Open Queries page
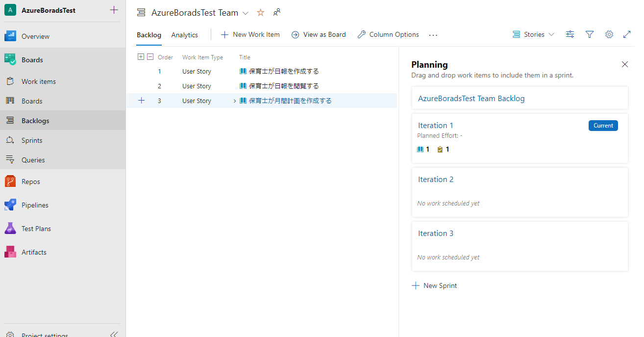The image size is (644, 337). click(x=33, y=160)
